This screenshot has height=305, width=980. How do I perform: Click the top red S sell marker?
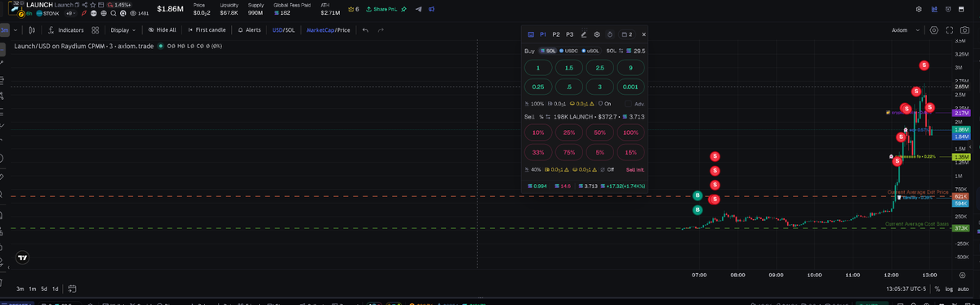[x=924, y=65]
